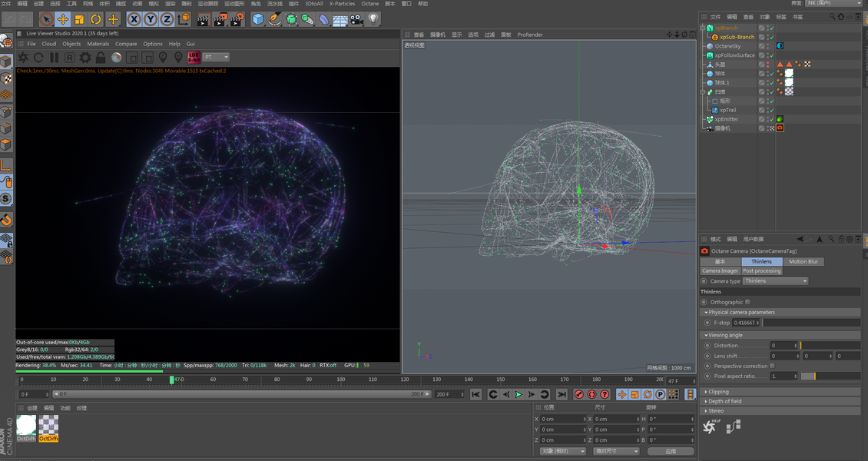Select the Move tool in top toolbar
The width and height of the screenshot is (868, 461).
click(x=63, y=19)
